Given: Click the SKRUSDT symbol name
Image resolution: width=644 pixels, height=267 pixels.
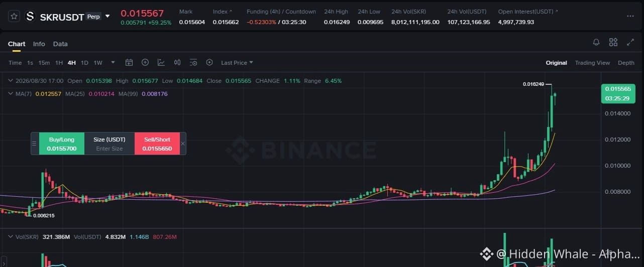Looking at the screenshot, I should 62,17.
